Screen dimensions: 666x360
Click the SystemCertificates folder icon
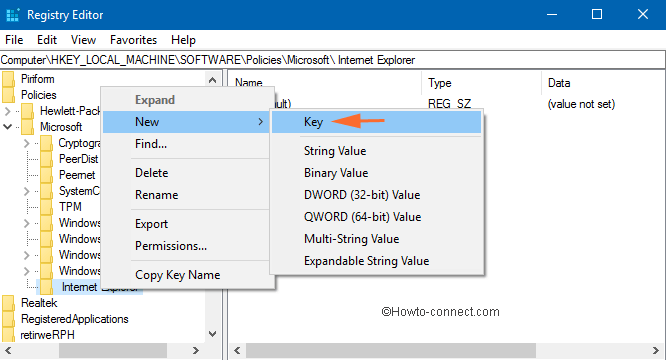click(46, 191)
